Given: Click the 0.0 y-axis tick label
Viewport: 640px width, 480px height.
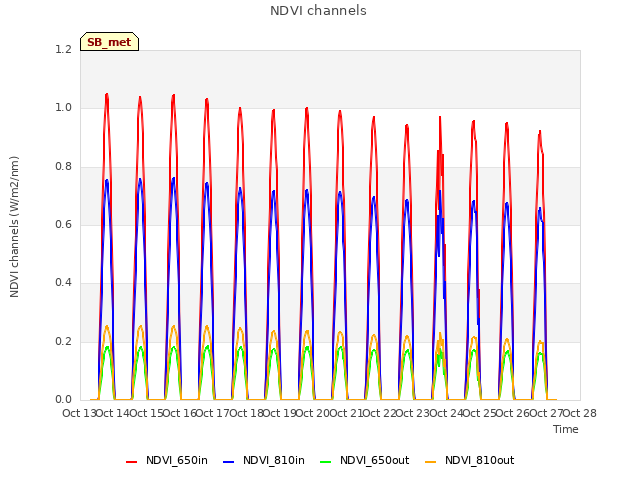Looking at the screenshot, I should [63, 399].
